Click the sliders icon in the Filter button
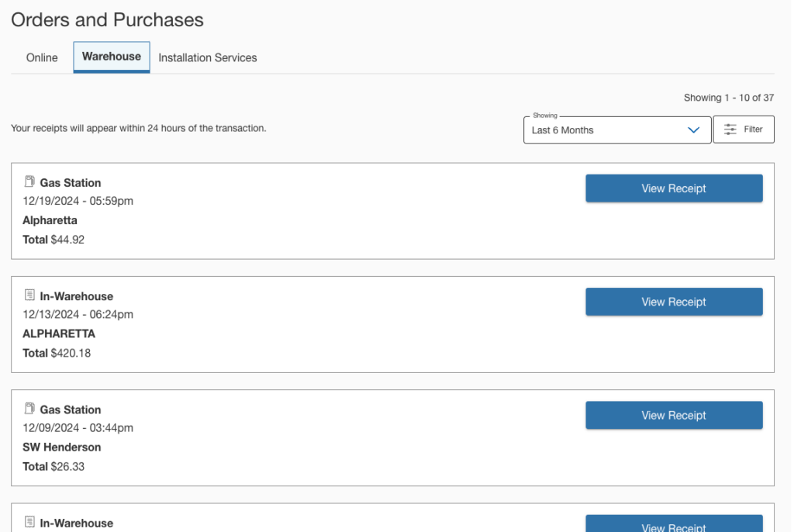The width and height of the screenshot is (794, 532). (x=730, y=130)
